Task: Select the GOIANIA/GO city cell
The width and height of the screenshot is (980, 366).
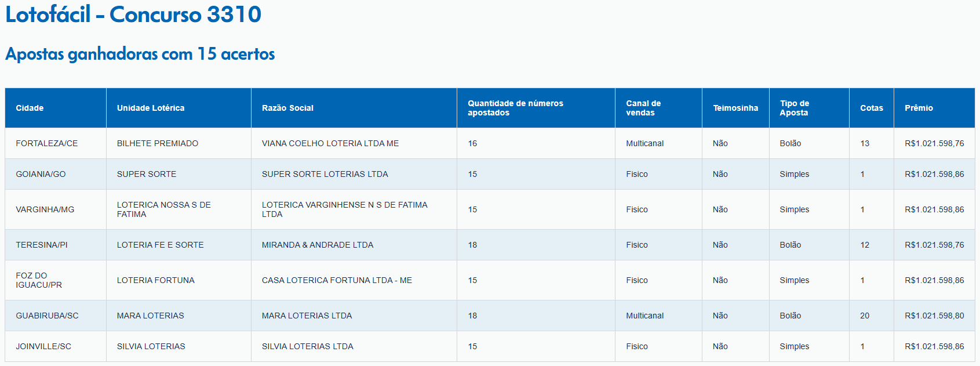Action: [56, 174]
